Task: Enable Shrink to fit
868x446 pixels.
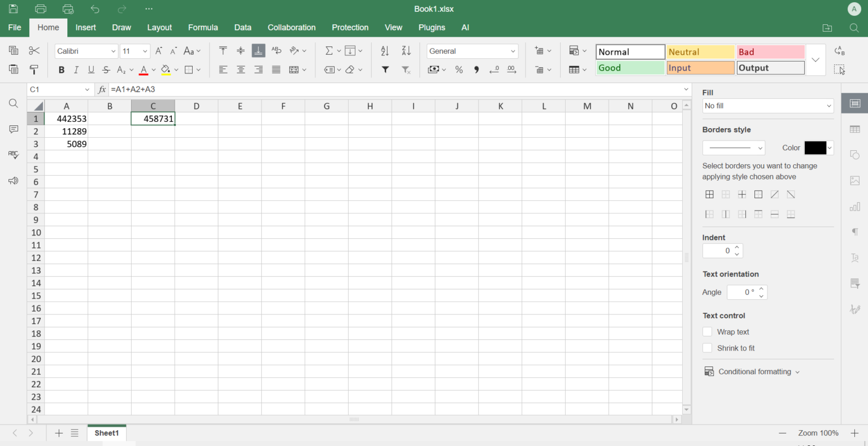Action: (x=708, y=348)
